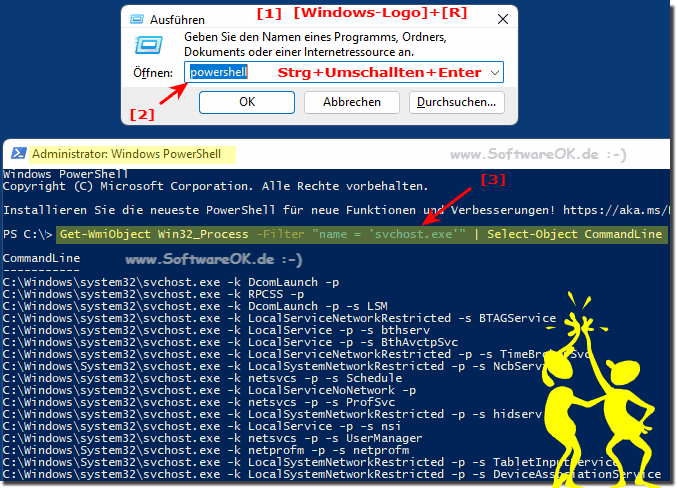Click the first 'svchost.exe -k DcomLaunch -p' row
677x488 pixels.
(171, 282)
